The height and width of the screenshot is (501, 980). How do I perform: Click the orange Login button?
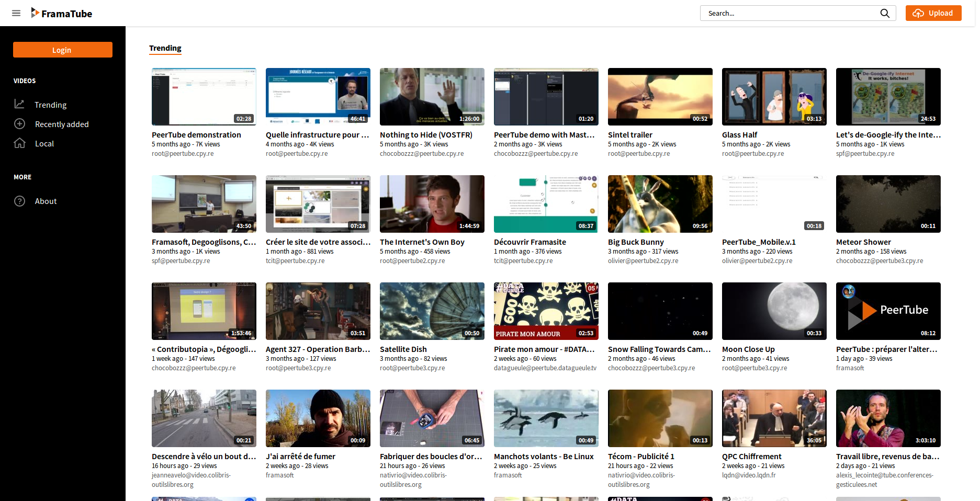63,50
